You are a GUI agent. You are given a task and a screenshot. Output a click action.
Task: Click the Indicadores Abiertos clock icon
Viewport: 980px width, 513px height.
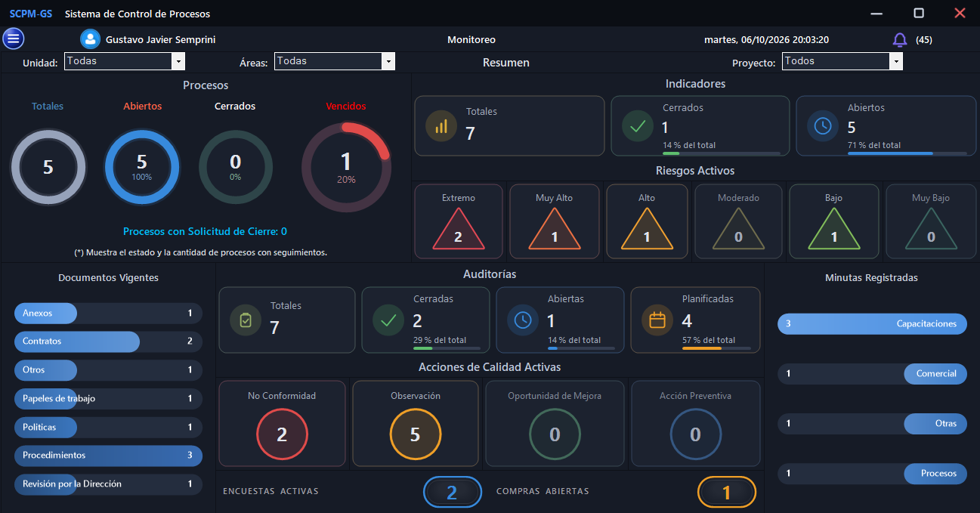coord(823,126)
